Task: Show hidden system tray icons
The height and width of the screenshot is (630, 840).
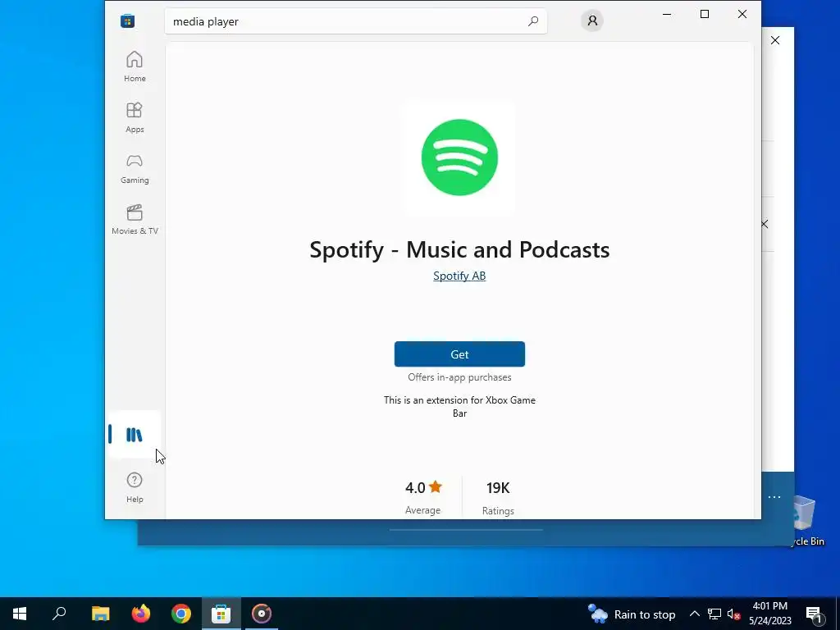Action: tap(694, 614)
